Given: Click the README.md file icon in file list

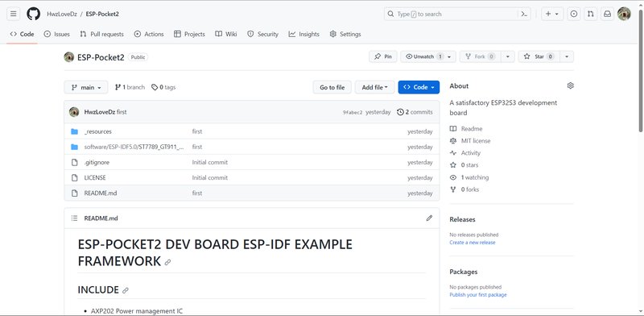Looking at the screenshot, I should [x=74, y=193].
